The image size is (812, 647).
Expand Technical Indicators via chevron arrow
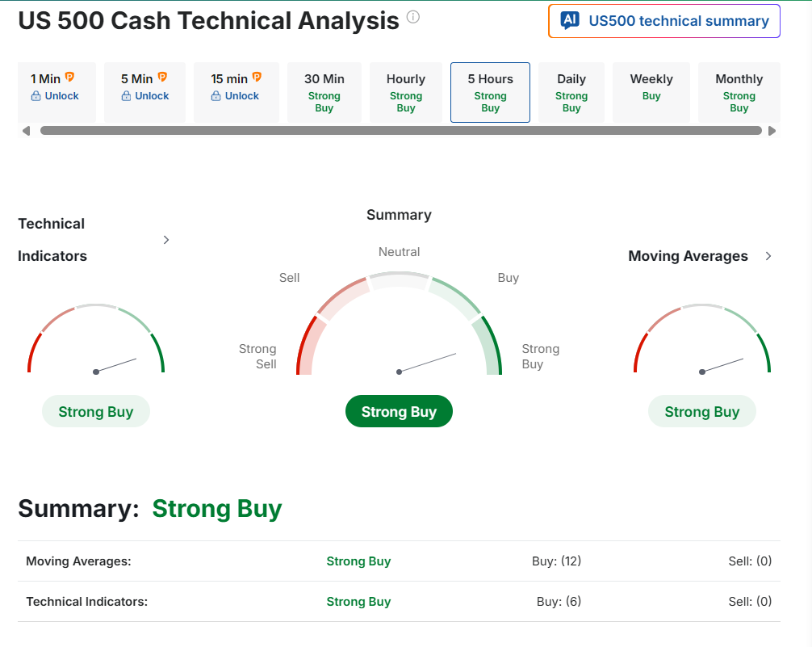[x=166, y=240]
